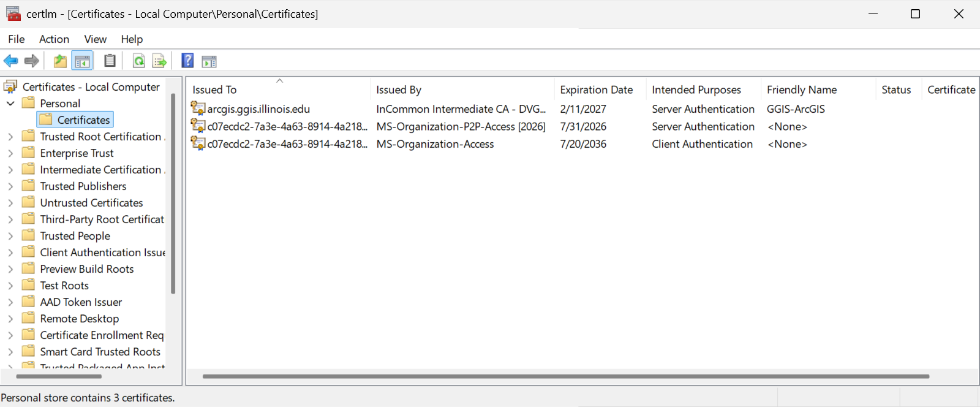
Task: Open the File menu
Action: [x=17, y=39]
